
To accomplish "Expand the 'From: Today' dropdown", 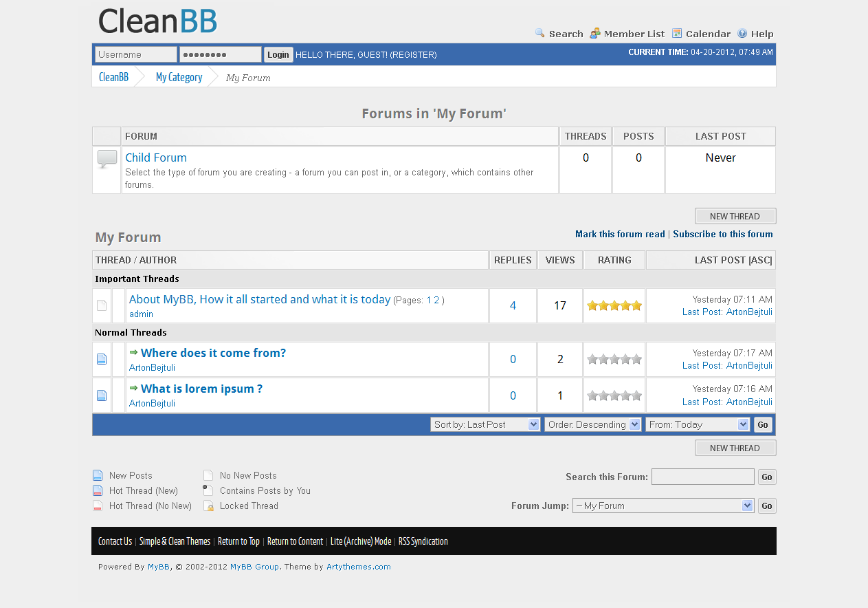I will (x=697, y=424).
